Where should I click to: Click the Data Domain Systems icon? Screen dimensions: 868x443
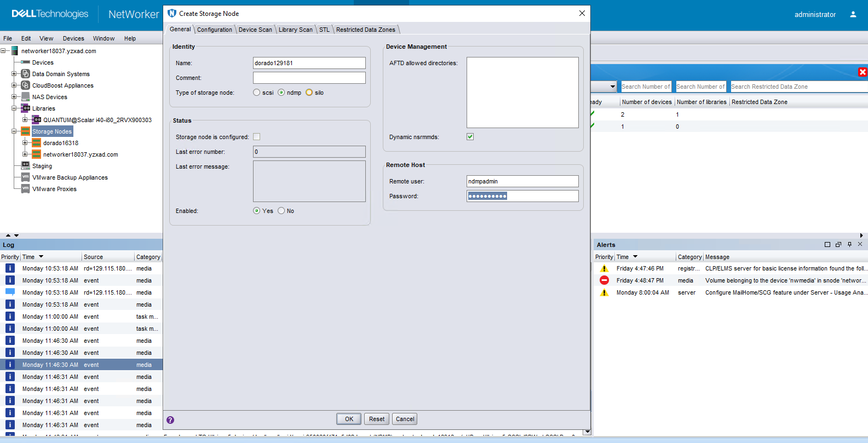(x=25, y=74)
